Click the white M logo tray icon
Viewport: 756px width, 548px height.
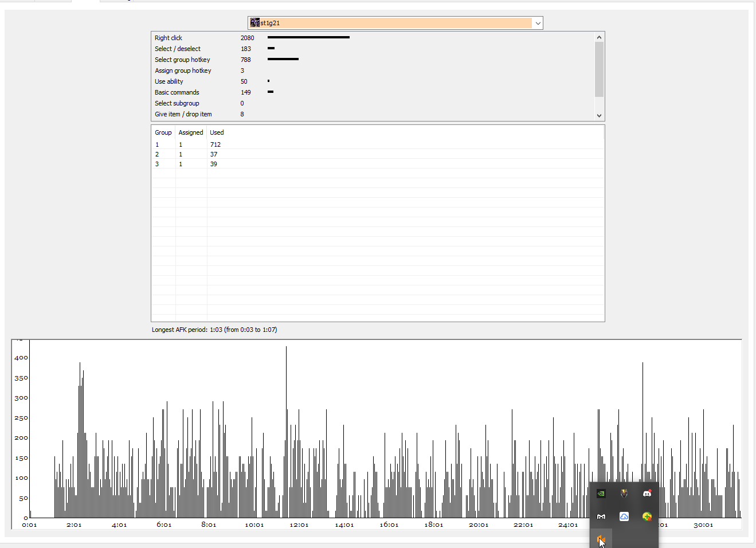[601, 516]
